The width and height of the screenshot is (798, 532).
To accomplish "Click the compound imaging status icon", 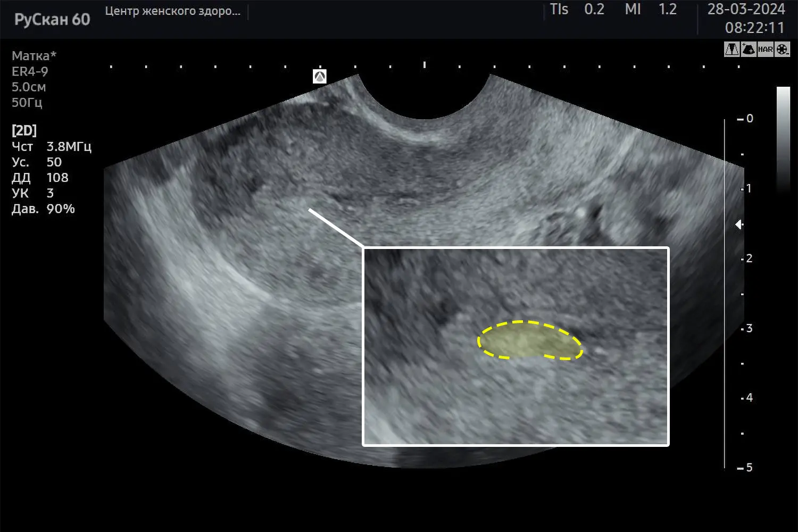I will click(732, 49).
